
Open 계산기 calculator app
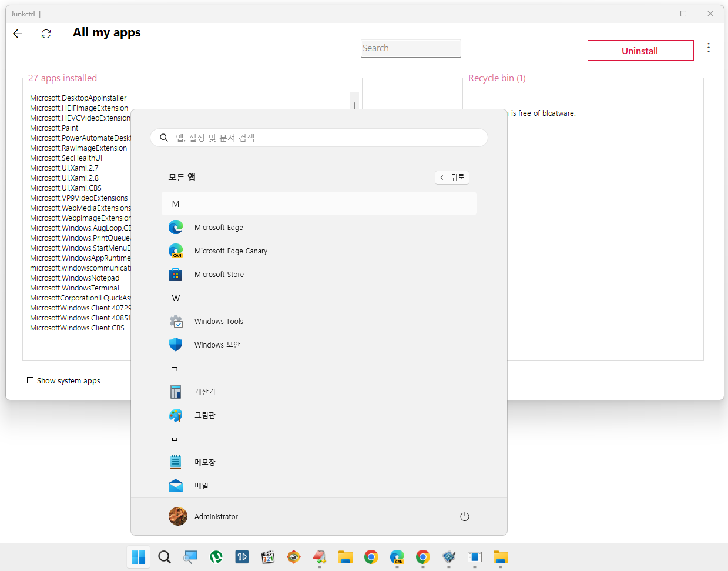(319, 392)
